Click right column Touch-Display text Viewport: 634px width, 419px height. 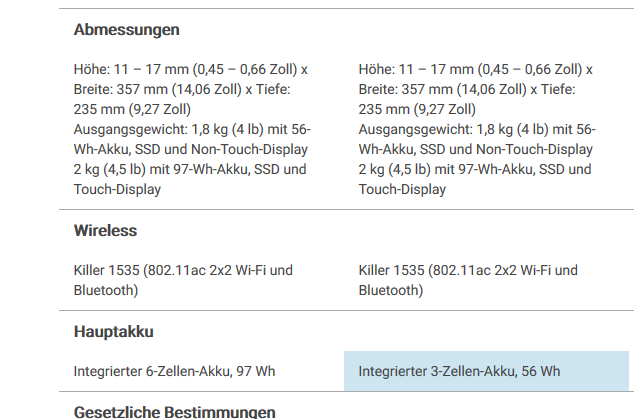tap(402, 189)
